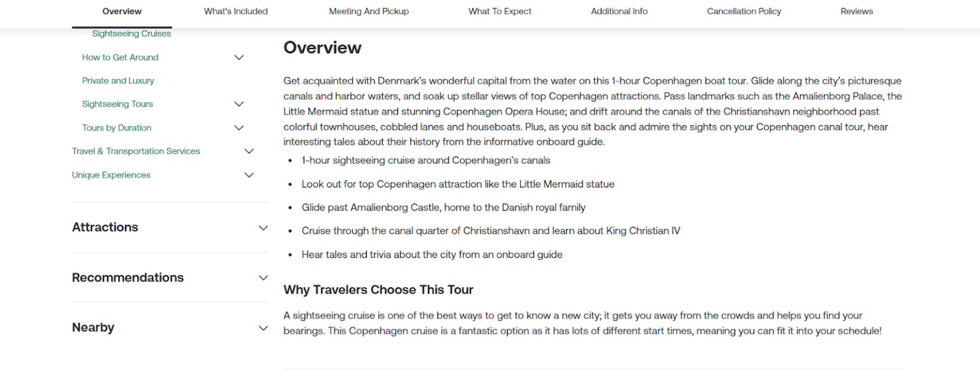Expand the Unique Experiences section
Screen dimensions: 980x383
pyautogui.click(x=249, y=174)
